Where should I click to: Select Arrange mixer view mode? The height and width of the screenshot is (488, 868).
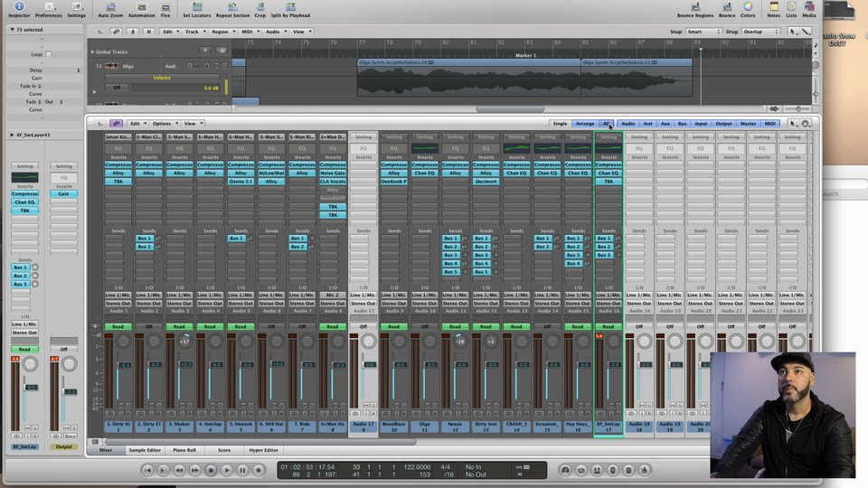point(585,124)
